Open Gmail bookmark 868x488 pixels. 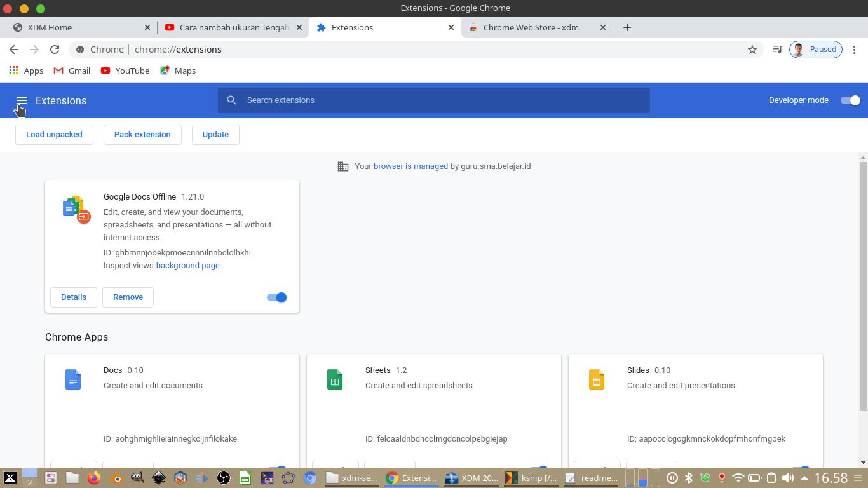(x=72, y=71)
